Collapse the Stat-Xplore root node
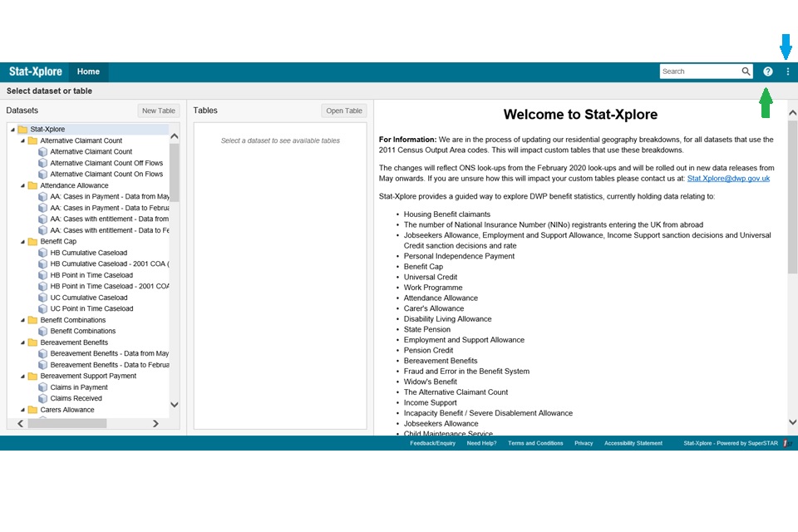Image resolution: width=798 pixels, height=532 pixels. (x=12, y=130)
